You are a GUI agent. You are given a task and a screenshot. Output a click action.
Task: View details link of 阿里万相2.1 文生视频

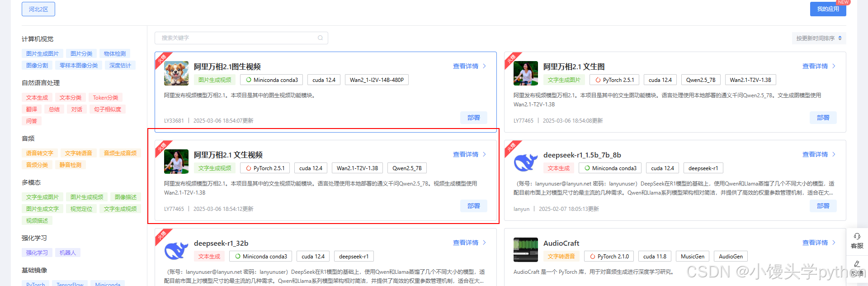(x=466, y=154)
